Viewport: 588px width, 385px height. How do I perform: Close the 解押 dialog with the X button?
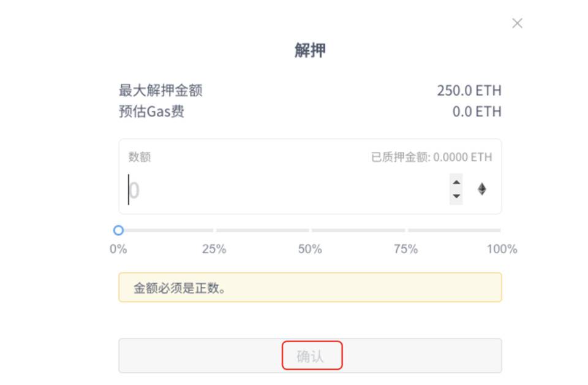pyautogui.click(x=517, y=23)
